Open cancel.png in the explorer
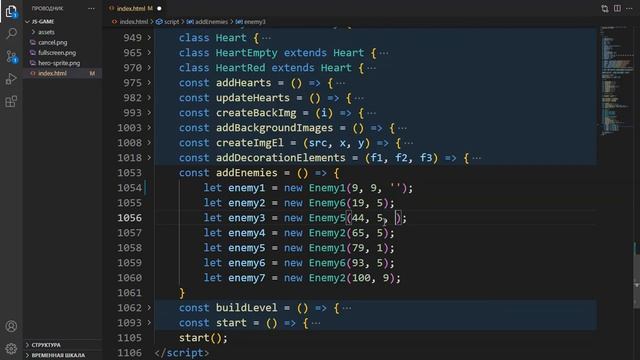640x360 pixels. [53, 42]
